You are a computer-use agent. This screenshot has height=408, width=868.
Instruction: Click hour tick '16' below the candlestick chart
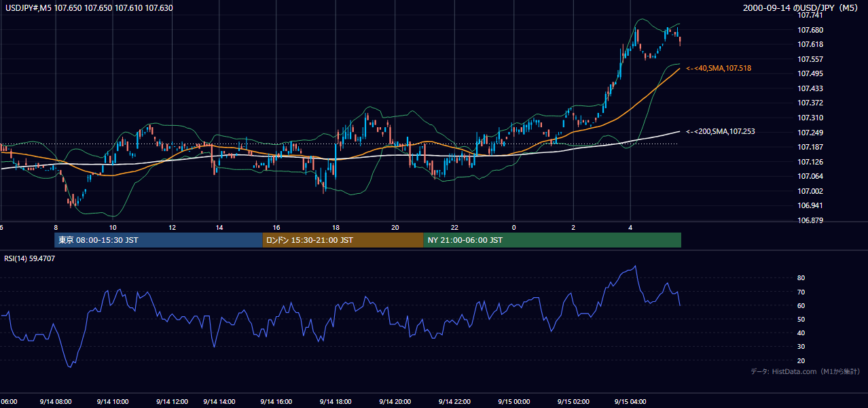click(276, 227)
